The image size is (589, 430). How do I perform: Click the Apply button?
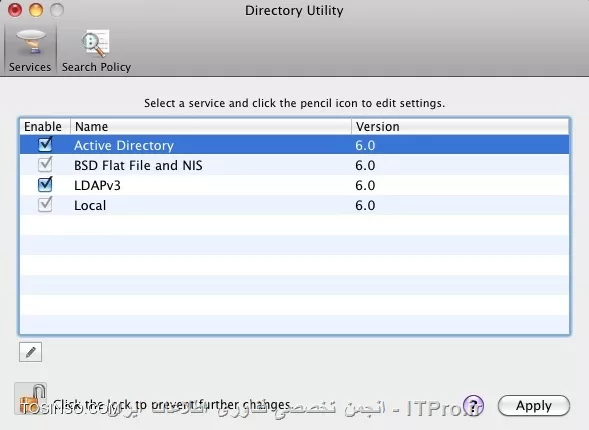534,406
